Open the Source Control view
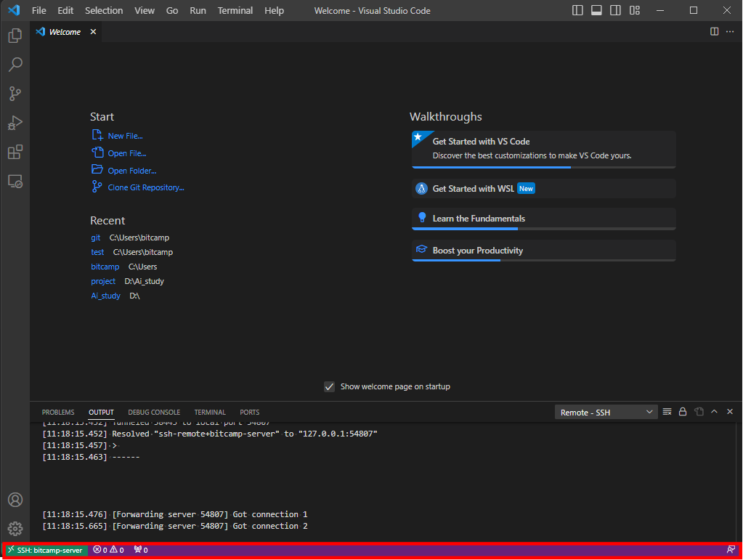This screenshot has width=743, height=560. click(x=15, y=93)
